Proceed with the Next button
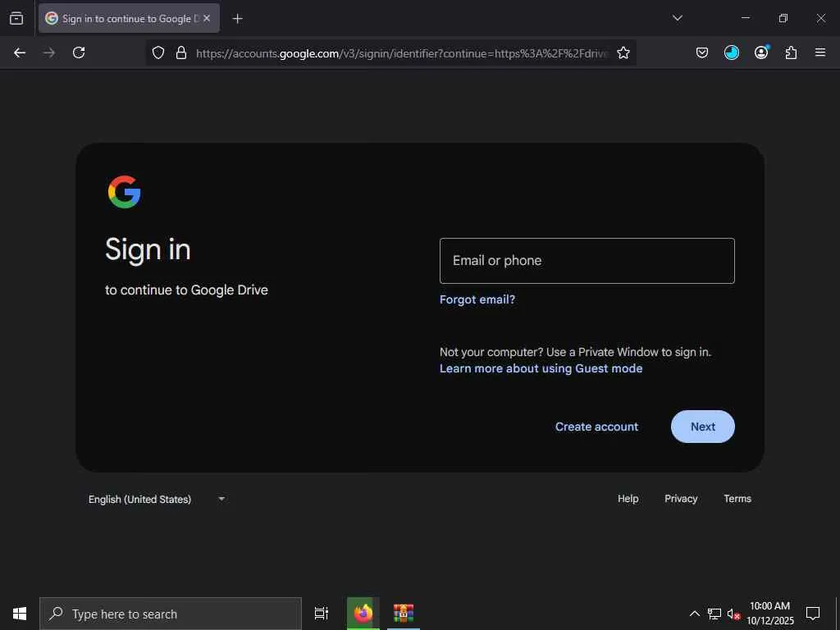This screenshot has height=630, width=840. pos(703,427)
